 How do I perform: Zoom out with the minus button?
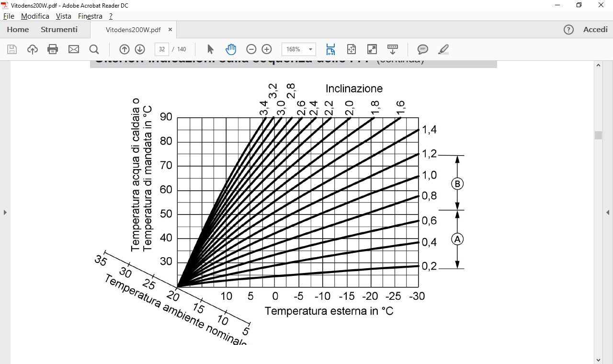pyautogui.click(x=251, y=49)
